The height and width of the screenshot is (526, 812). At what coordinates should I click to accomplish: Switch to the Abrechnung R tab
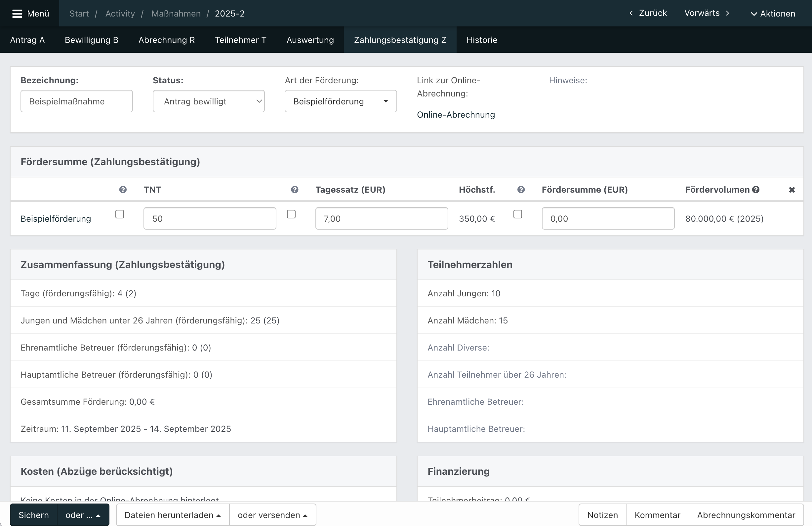[167, 40]
